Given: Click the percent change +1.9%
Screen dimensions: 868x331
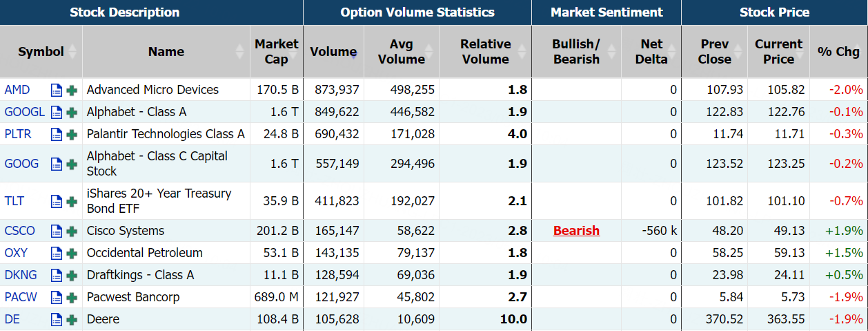Looking at the screenshot, I should 844,231.
